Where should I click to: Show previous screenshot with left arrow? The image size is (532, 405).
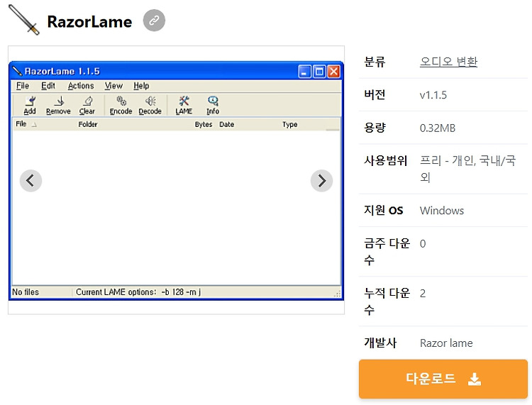(x=31, y=181)
